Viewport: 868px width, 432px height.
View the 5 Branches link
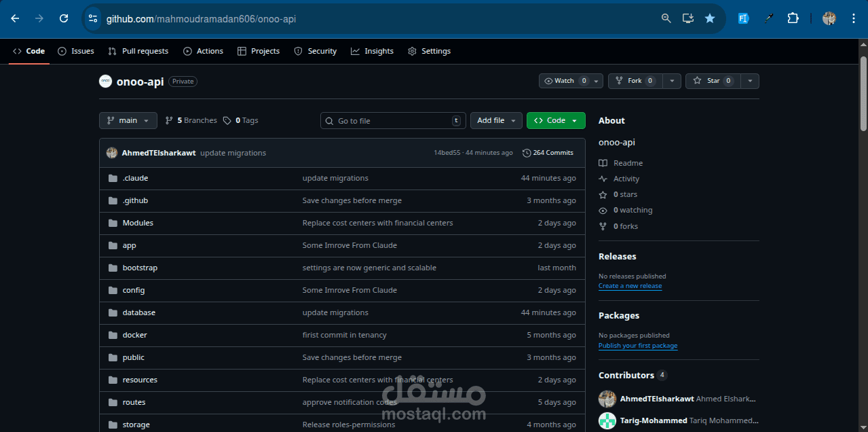click(191, 120)
